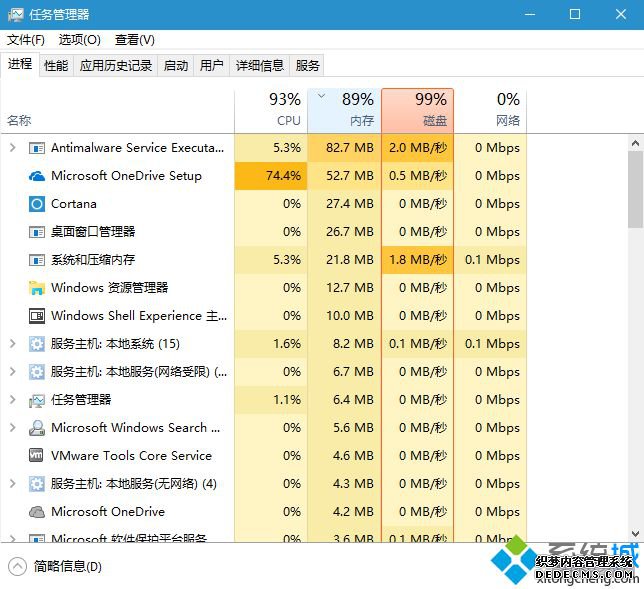644x589 pixels.
Task: Click the scrollbar up arrow
Action: pyautogui.click(x=635, y=143)
